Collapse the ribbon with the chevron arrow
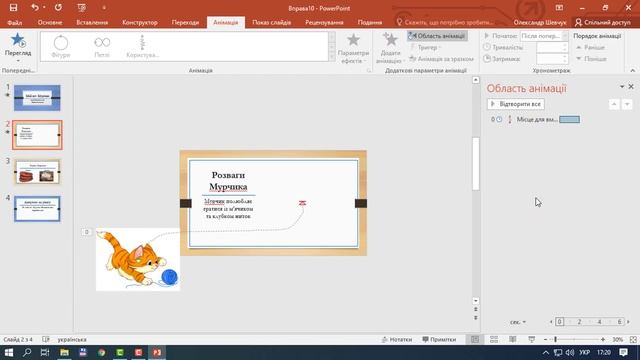The height and width of the screenshot is (360, 640). (633, 71)
